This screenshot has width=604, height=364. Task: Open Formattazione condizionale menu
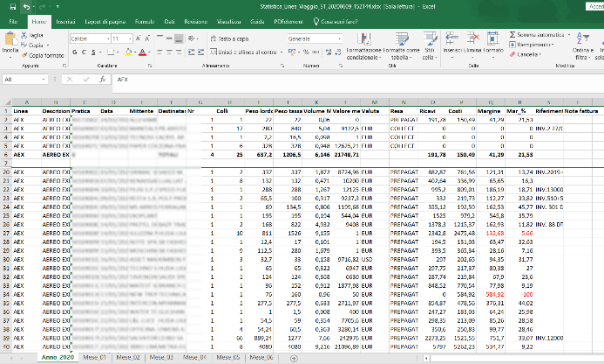coord(364,46)
